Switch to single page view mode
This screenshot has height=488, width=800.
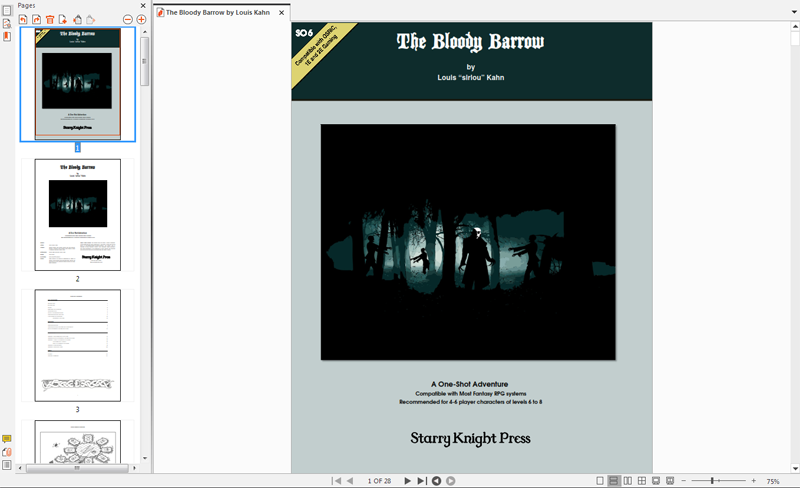(600, 481)
